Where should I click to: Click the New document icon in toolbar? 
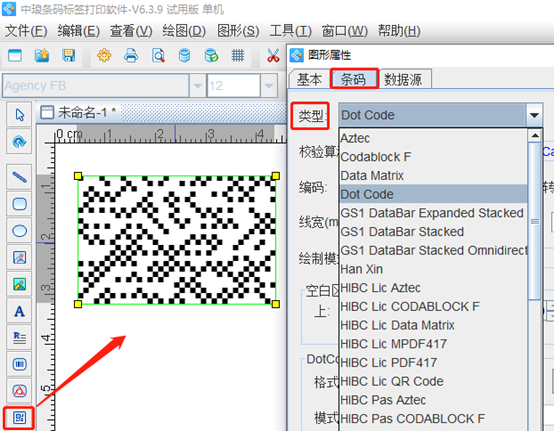[15, 55]
